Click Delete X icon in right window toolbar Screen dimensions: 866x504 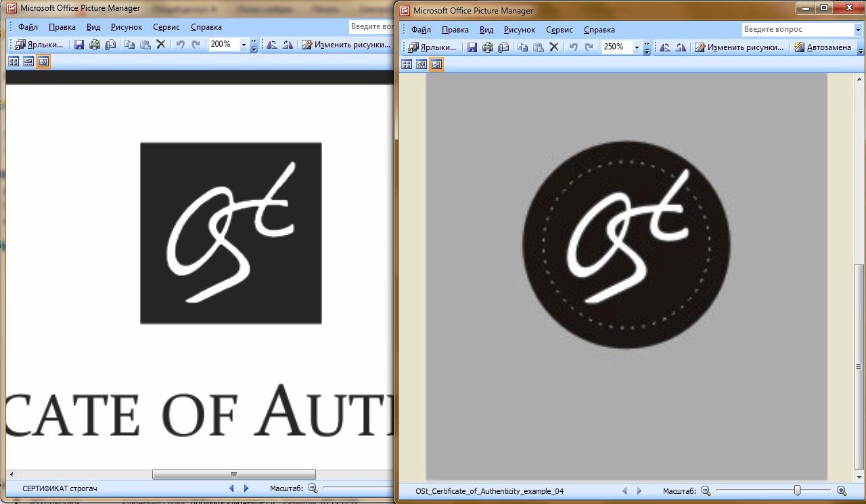pos(554,47)
